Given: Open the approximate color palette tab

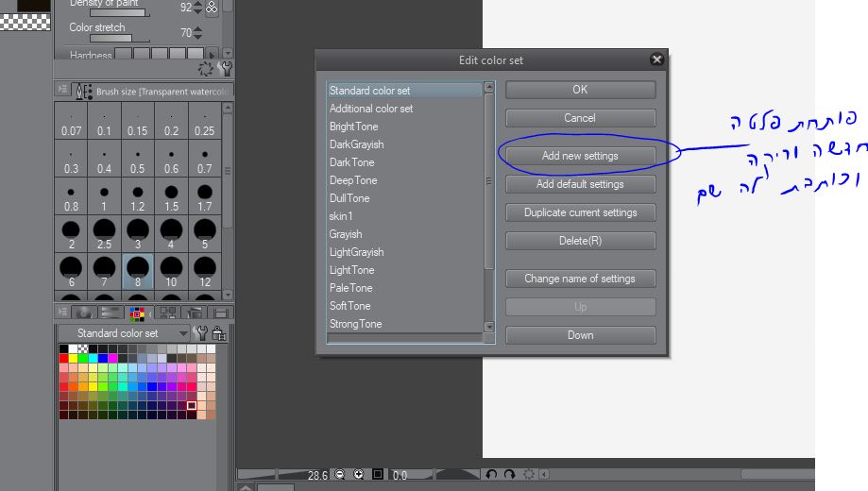Looking at the screenshot, I should point(195,313).
